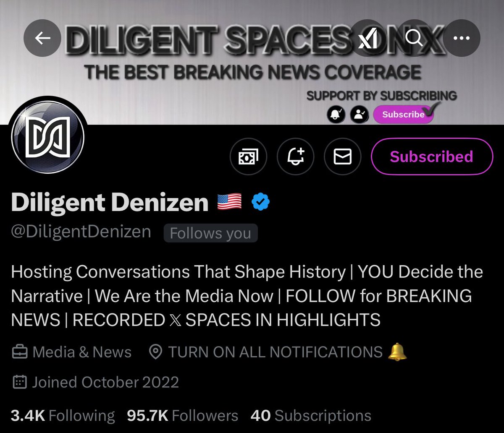504x433 pixels.
Task: Tap the Subscribed button
Action: (432, 157)
